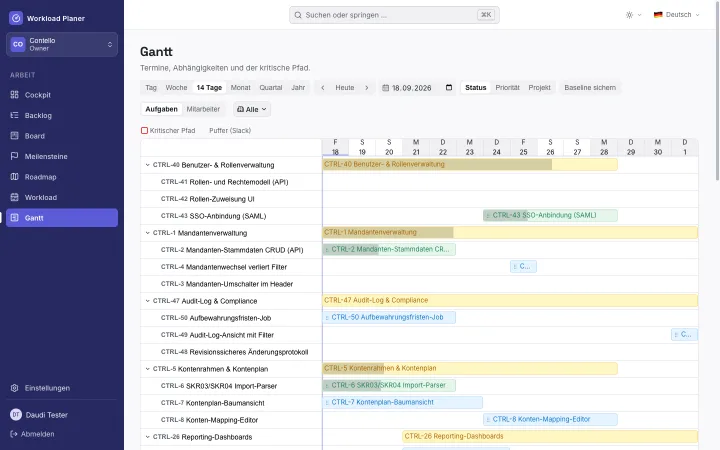Viewport: 720px width, 450px height.
Task: Collapse the CTRL-47 Audit-Log & Compliance group
Action: click(147, 301)
